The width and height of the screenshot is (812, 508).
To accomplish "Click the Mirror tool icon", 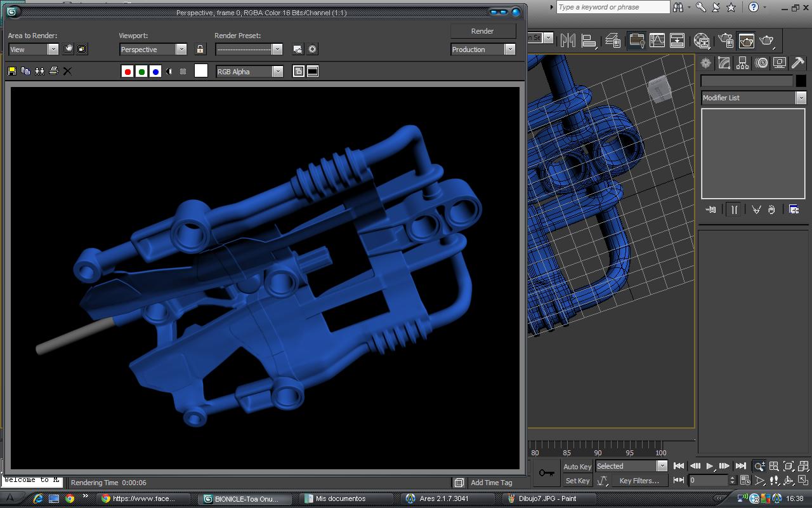I will [568, 41].
